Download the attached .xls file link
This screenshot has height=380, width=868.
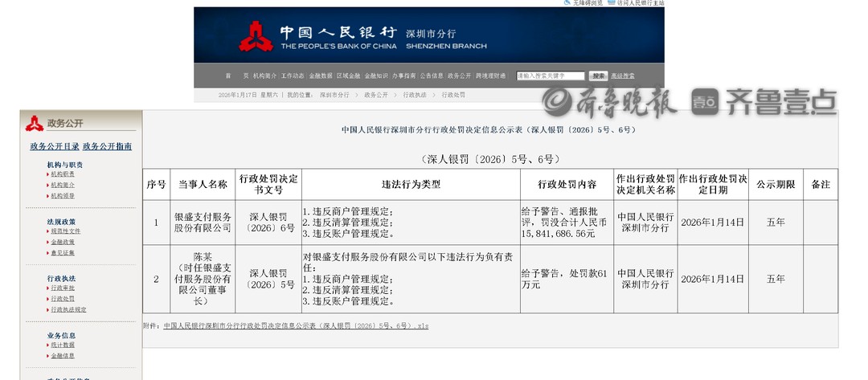tap(296, 326)
